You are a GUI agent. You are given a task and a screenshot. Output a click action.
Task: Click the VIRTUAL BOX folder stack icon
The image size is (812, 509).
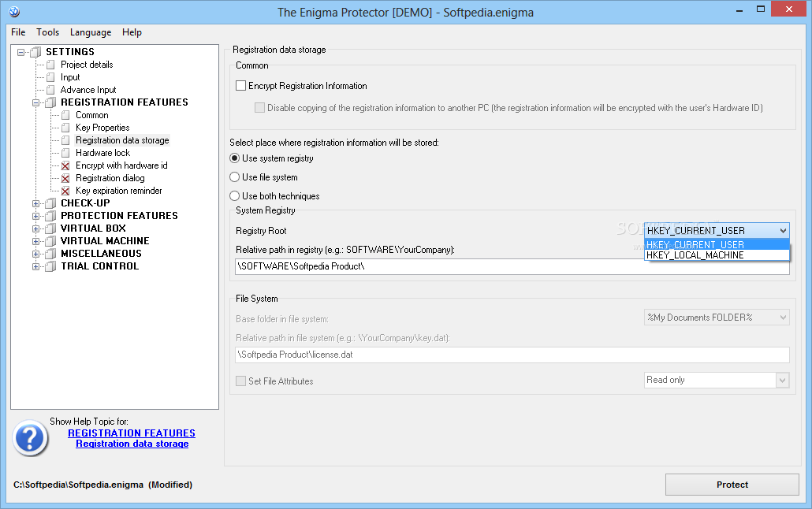tap(50, 228)
